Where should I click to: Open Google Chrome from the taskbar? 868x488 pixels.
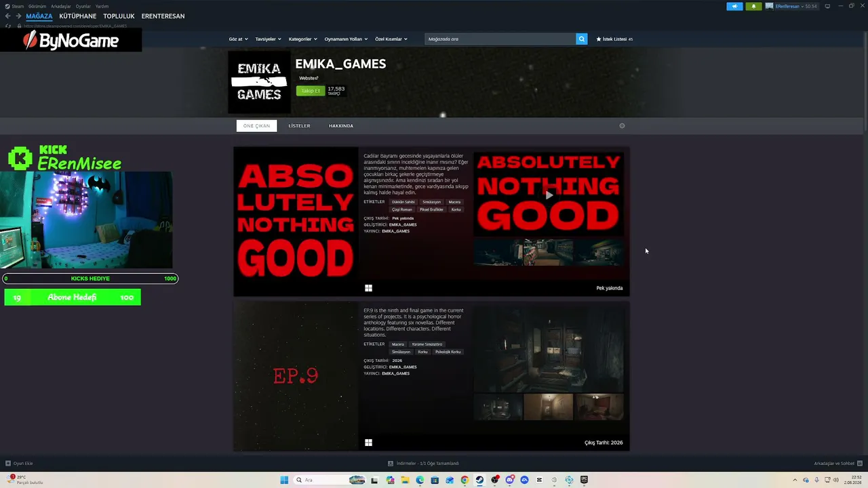pyautogui.click(x=465, y=480)
